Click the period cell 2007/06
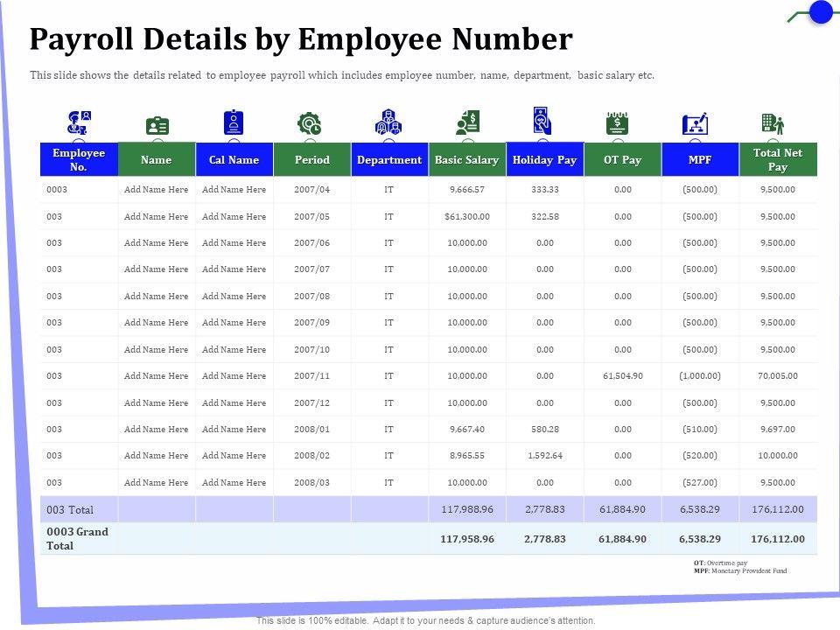The height and width of the screenshot is (630, 840). coord(311,242)
